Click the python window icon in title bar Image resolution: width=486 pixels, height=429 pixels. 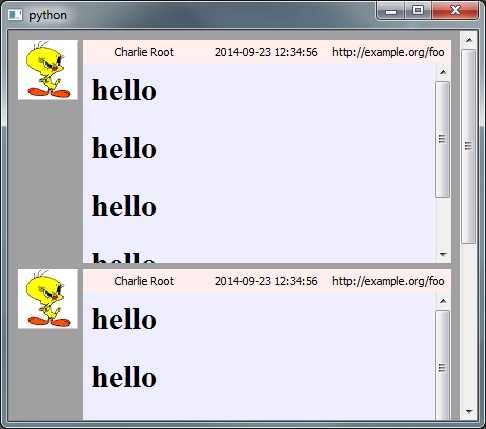[15, 15]
